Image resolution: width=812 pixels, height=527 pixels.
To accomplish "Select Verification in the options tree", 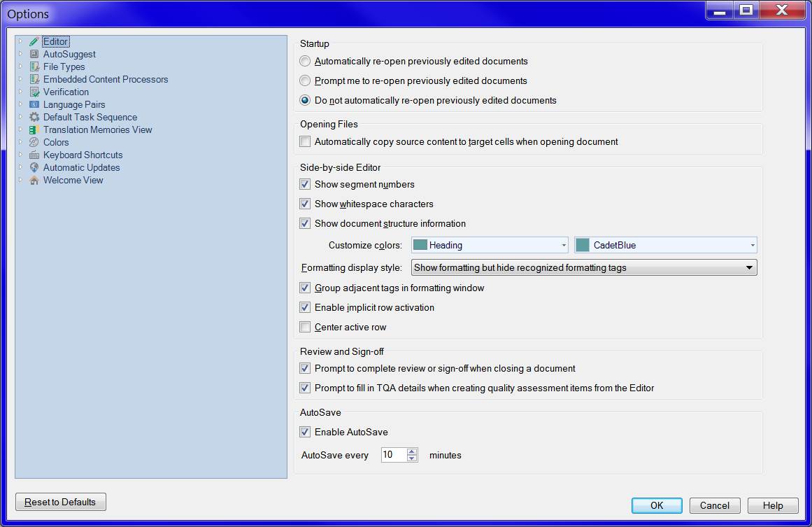I will pyautogui.click(x=66, y=92).
